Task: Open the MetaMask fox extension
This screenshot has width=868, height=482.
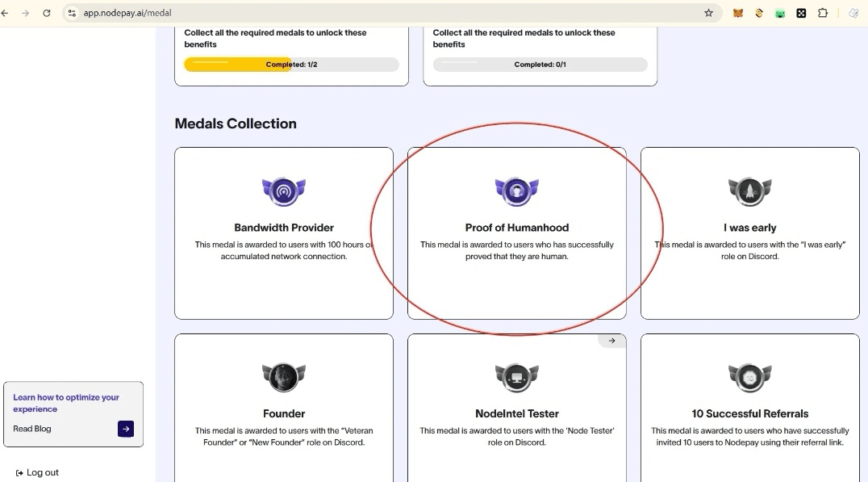Action: pos(738,13)
